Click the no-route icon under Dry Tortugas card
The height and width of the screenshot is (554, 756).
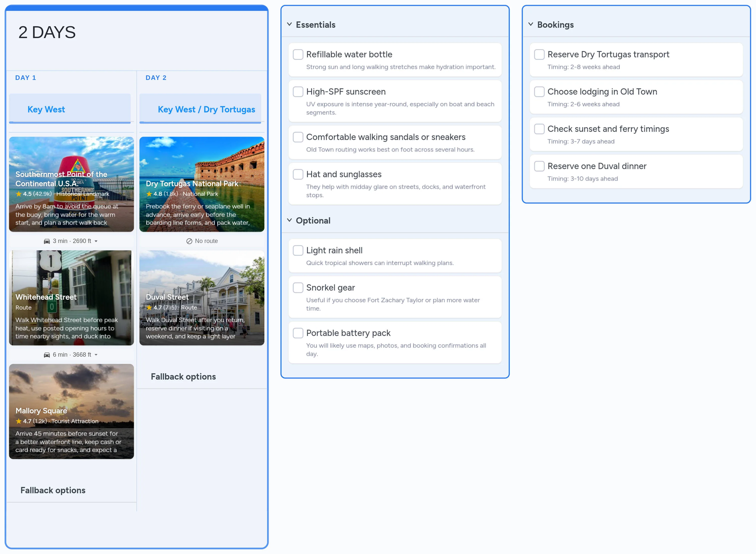pos(190,241)
